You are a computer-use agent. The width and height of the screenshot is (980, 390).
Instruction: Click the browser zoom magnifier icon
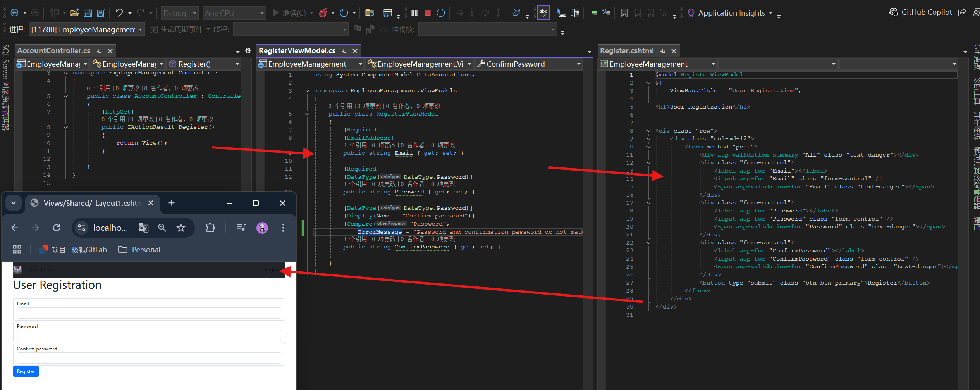tap(162, 228)
